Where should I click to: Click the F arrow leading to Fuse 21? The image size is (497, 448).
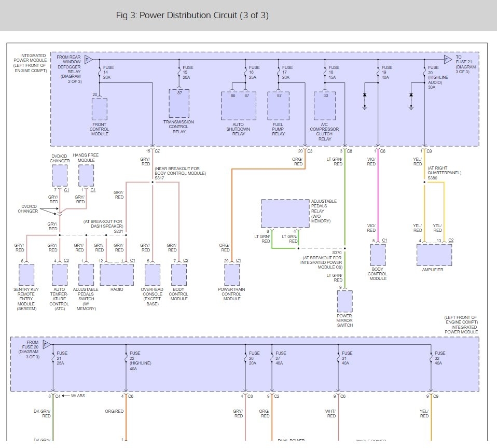[x=448, y=59]
